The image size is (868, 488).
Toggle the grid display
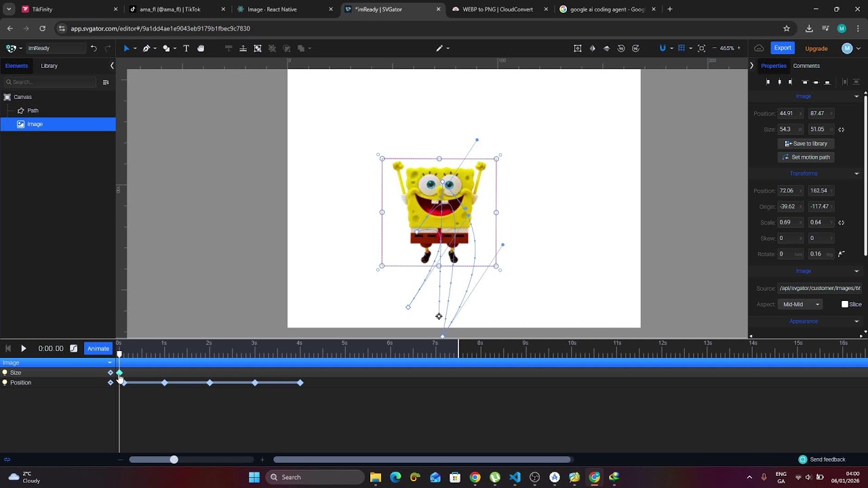[682, 48]
